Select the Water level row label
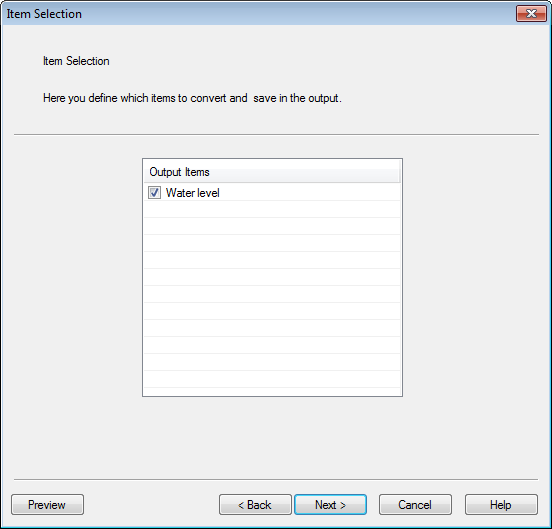Image resolution: width=552 pixels, height=529 pixels. (x=193, y=193)
